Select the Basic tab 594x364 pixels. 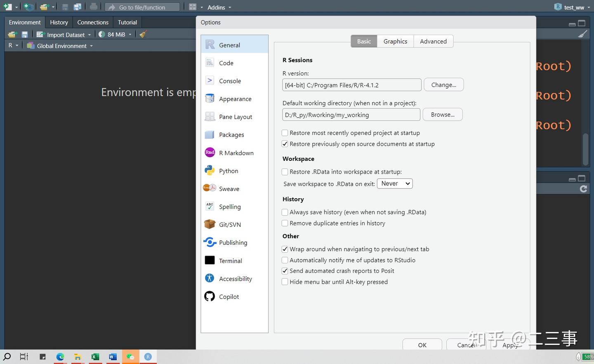[x=364, y=41]
